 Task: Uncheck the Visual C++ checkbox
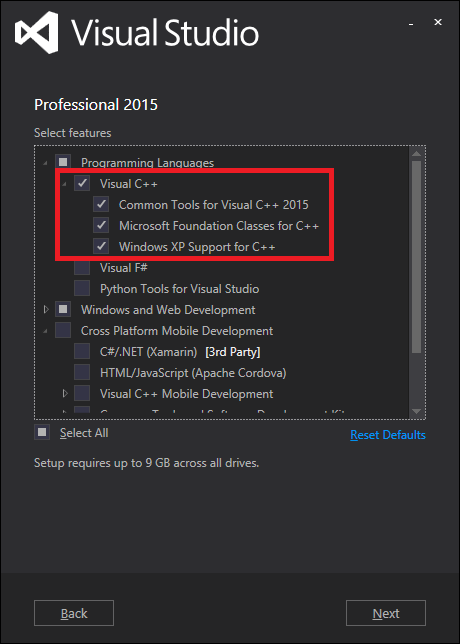(x=82, y=183)
